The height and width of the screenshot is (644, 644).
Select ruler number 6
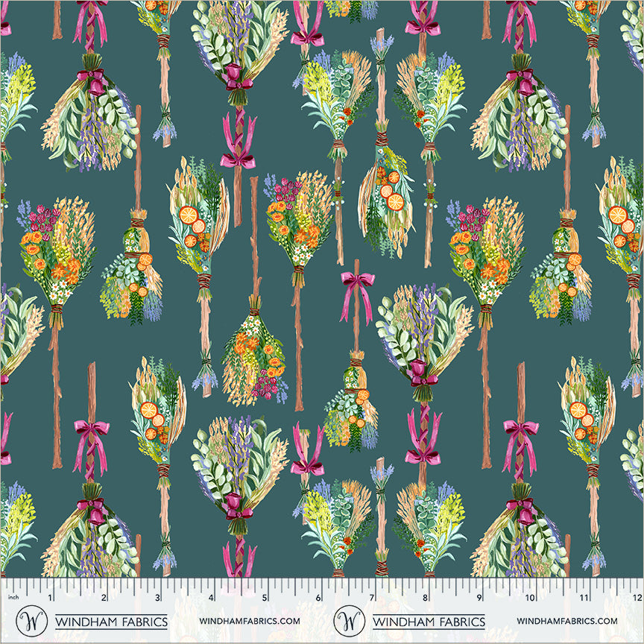click(318, 597)
